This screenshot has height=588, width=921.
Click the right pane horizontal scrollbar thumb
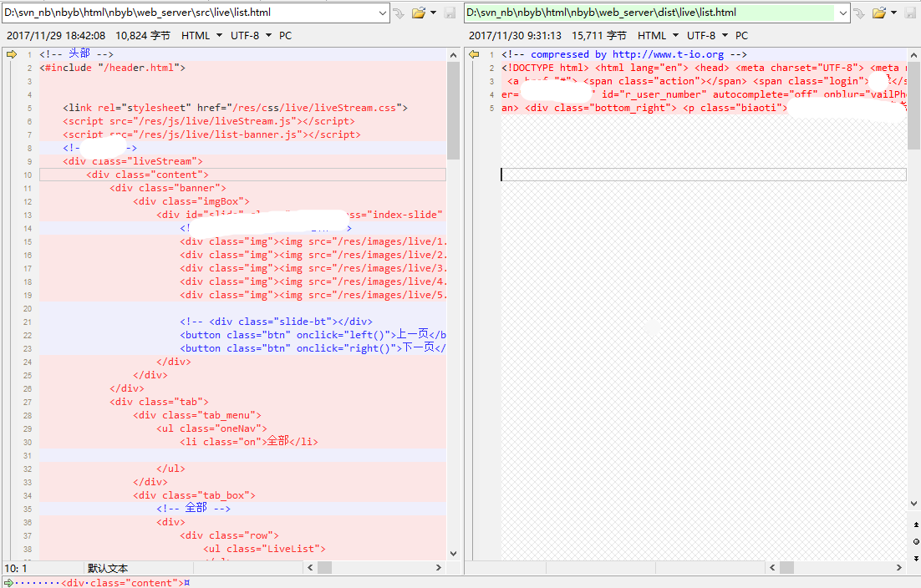pos(786,567)
